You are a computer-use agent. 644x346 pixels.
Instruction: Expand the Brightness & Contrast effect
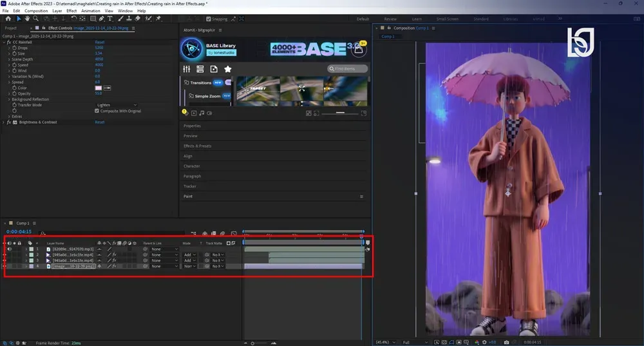tap(4, 122)
